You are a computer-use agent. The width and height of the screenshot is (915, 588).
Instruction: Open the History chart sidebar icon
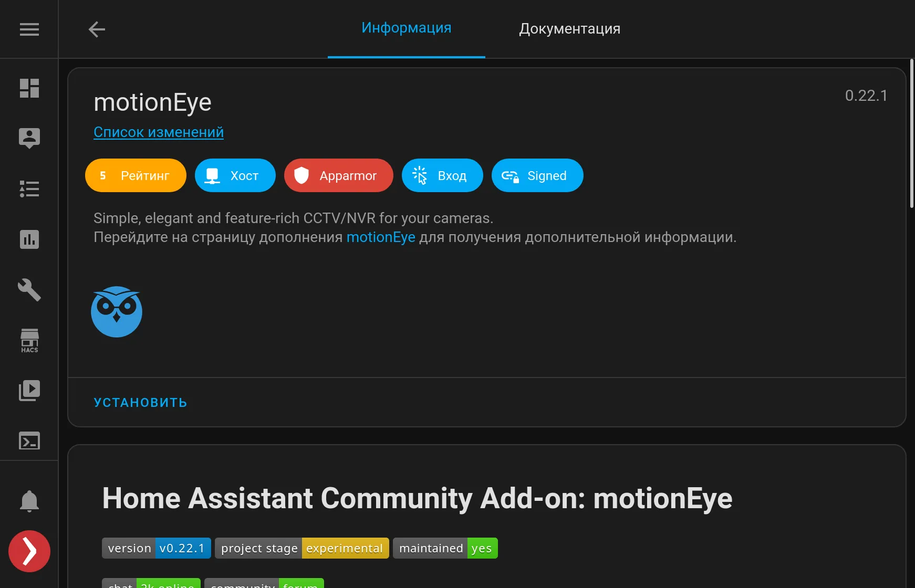click(x=29, y=239)
